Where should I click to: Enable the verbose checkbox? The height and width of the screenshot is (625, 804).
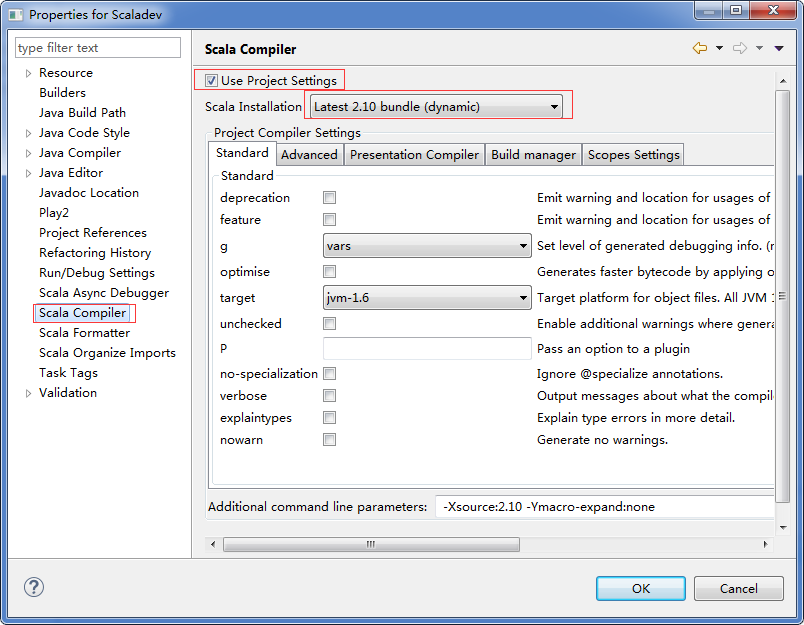coord(329,395)
